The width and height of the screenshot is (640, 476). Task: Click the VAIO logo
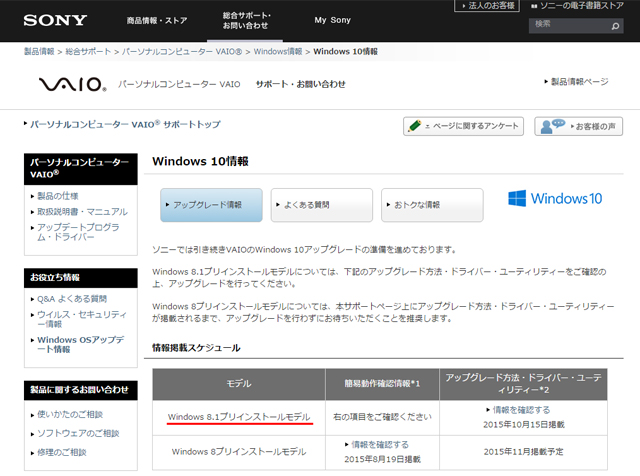pos(73,85)
